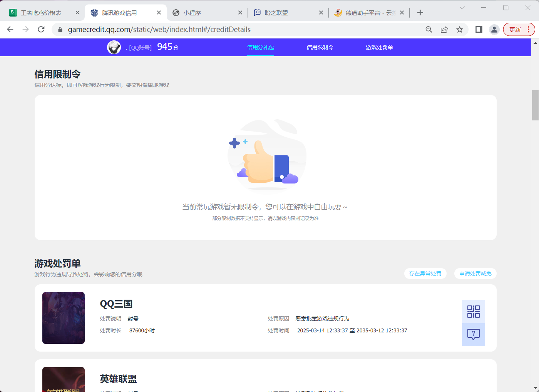Select the 信用限制令 navigation tab

pos(320,47)
